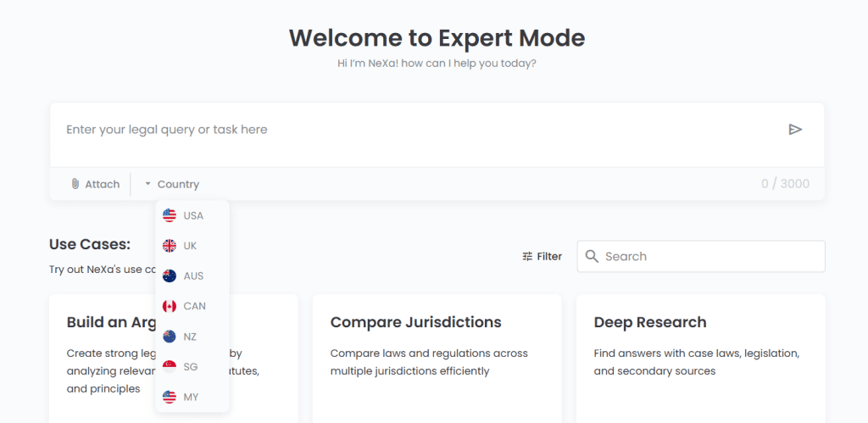Choose USA from country list
Image resolution: width=868 pixels, height=423 pixels.
(192, 215)
